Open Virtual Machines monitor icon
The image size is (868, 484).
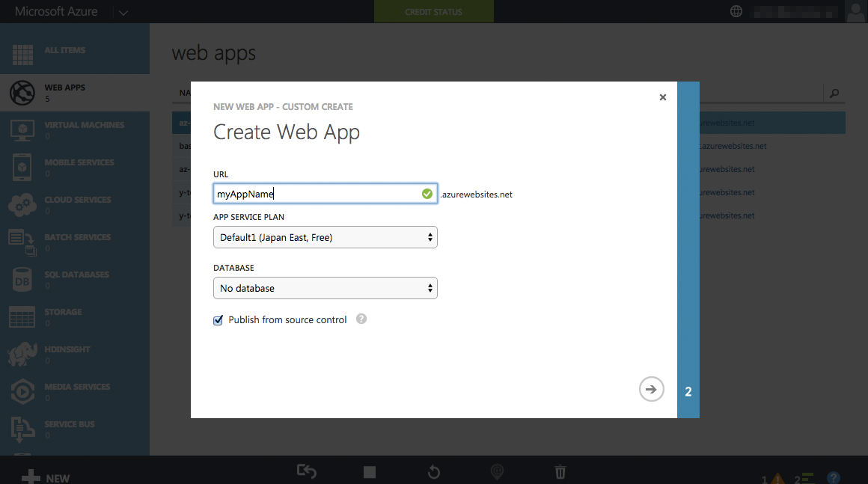click(22, 131)
